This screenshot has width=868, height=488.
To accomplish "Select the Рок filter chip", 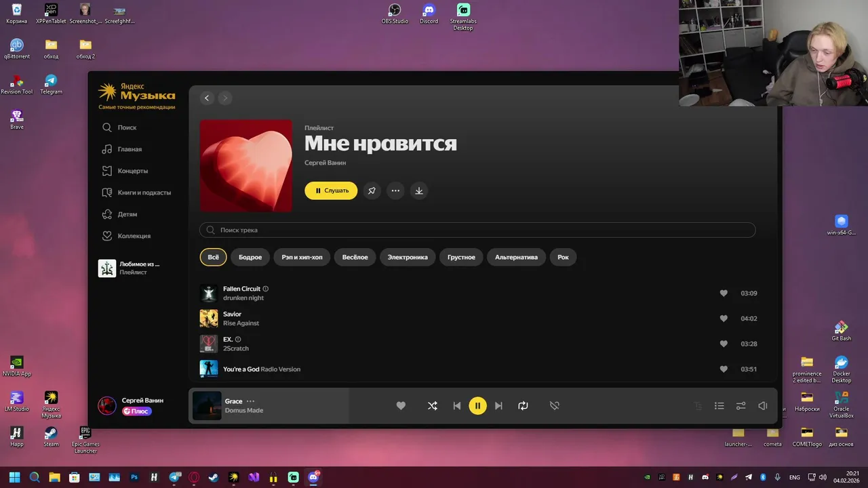I will (x=563, y=257).
